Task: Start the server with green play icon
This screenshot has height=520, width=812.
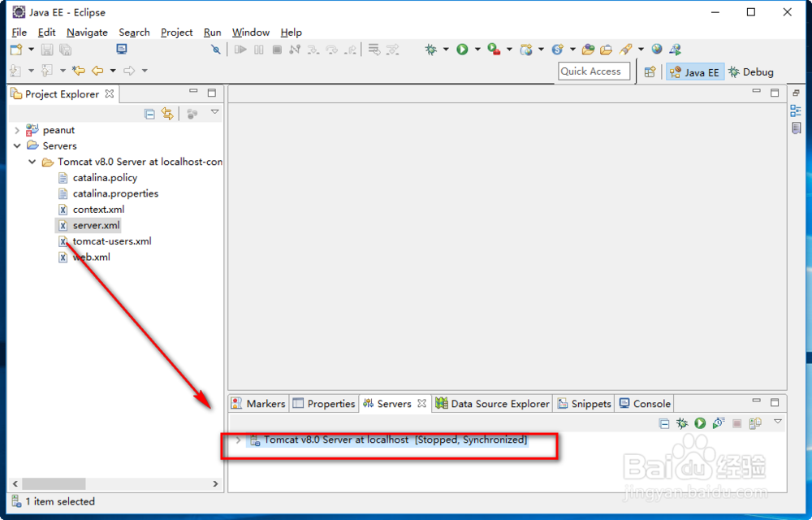Action: pyautogui.click(x=700, y=423)
